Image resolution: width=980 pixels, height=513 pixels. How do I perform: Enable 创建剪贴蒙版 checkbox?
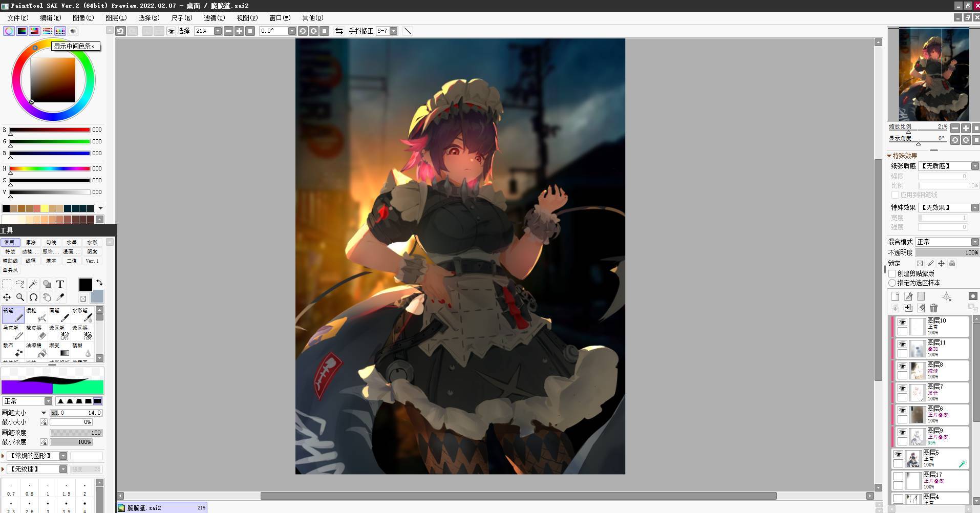(892, 273)
